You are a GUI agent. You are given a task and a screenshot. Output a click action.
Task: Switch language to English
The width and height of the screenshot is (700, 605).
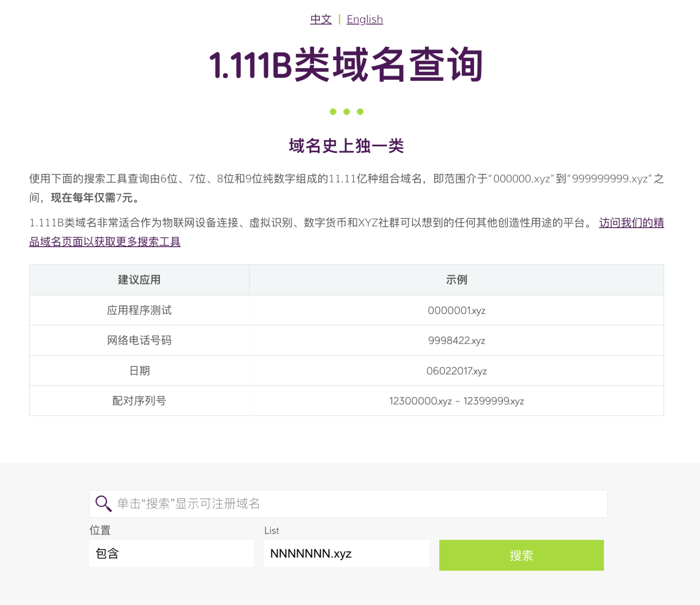[x=364, y=19]
